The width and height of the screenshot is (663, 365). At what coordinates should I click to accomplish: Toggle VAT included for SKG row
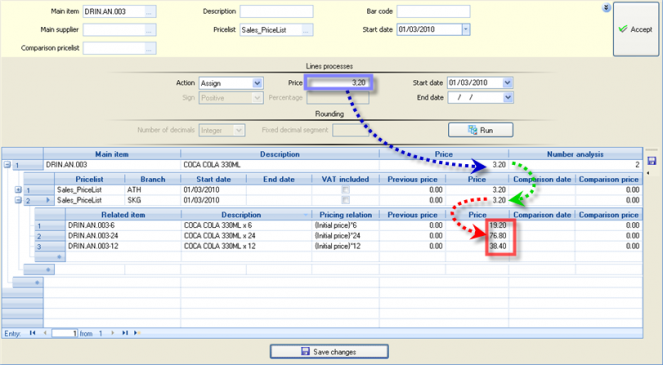tap(346, 200)
